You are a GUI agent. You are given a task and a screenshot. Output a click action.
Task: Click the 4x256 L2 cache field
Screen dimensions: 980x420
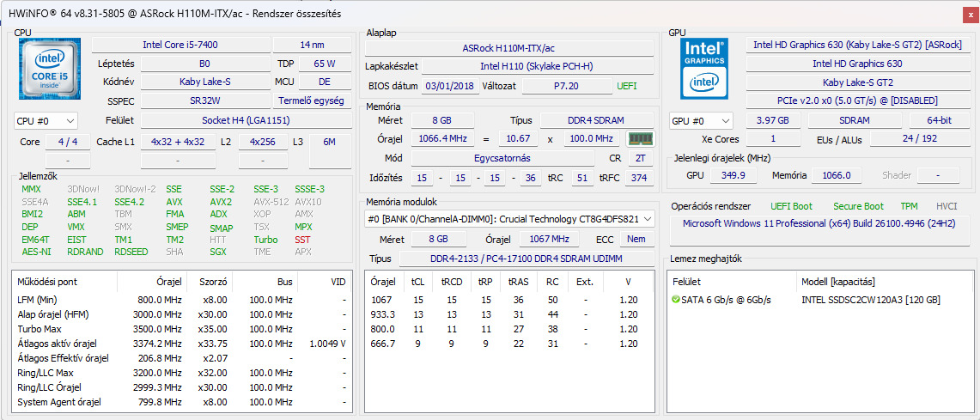click(263, 142)
